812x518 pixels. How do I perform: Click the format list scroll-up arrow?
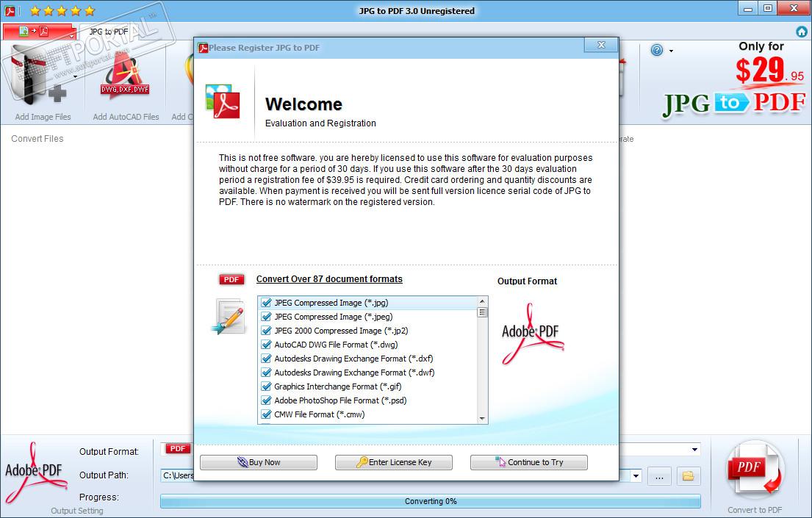482,301
